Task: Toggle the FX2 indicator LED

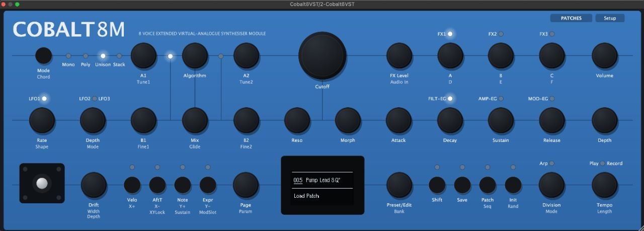Action: tap(501, 34)
